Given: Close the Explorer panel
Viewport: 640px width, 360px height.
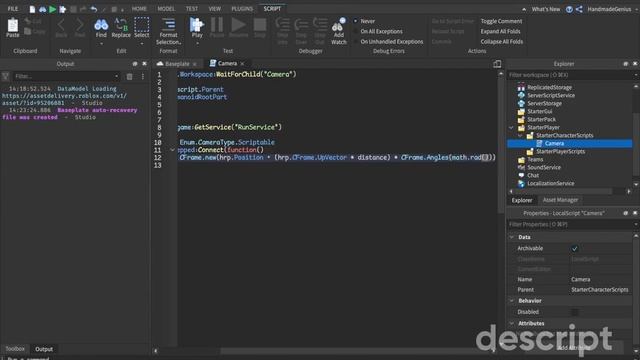Looking at the screenshot, I should tap(635, 64).
